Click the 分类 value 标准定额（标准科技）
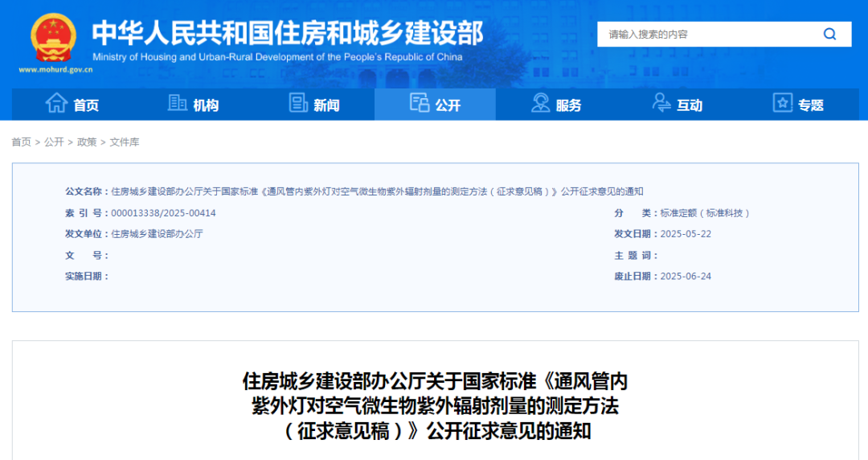The width and height of the screenshot is (868, 460). click(706, 213)
